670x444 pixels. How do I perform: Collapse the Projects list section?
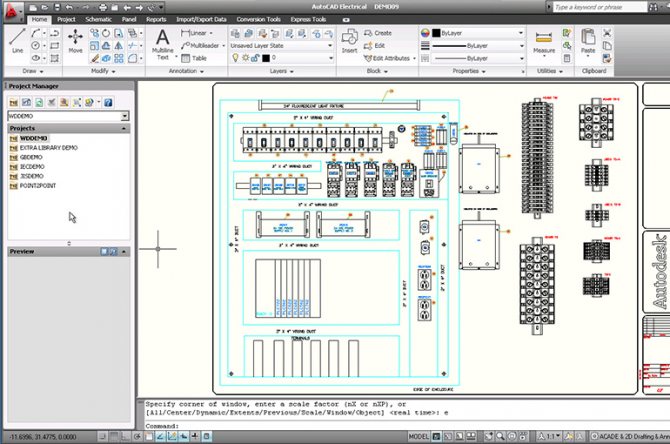tap(124, 128)
